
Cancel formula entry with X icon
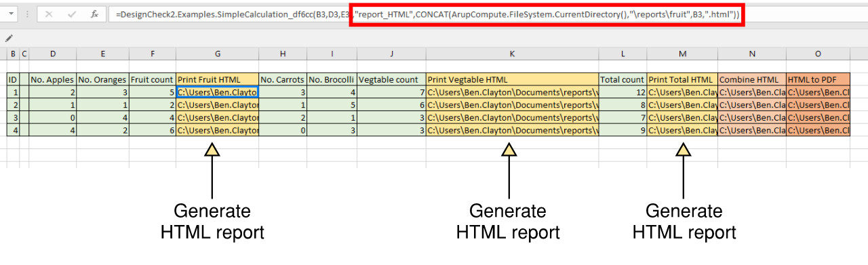click(49, 14)
